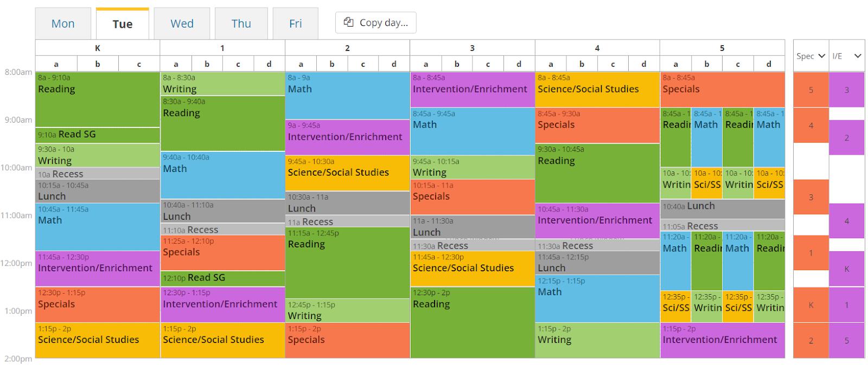
Task: Select section column header 1 d
Action: click(269, 64)
